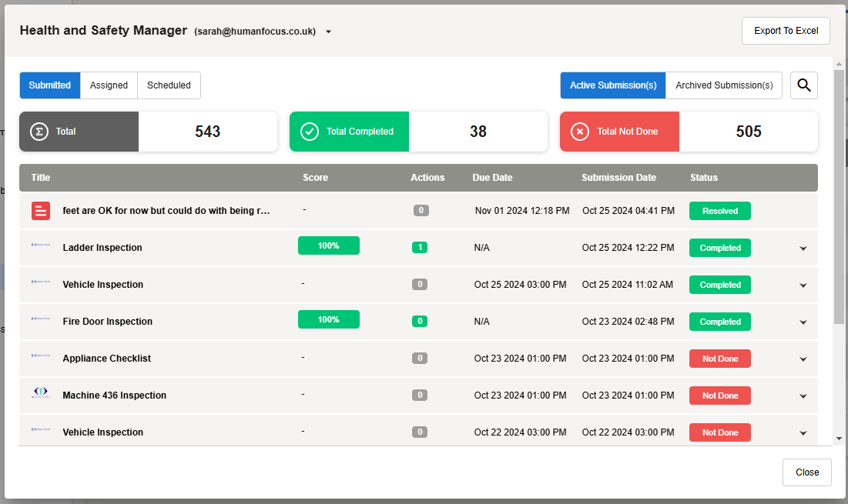The height and width of the screenshot is (504, 848).
Task: Click the red note icon in first row
Action: 41,211
